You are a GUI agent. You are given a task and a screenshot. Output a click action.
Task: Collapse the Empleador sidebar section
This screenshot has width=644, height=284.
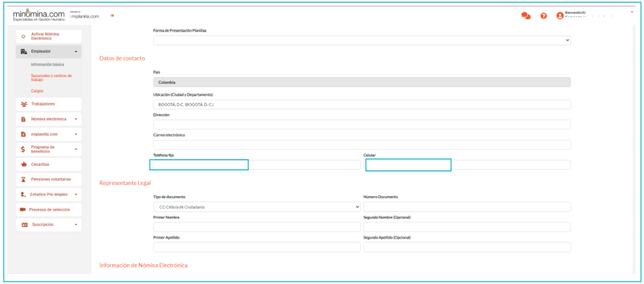point(76,52)
